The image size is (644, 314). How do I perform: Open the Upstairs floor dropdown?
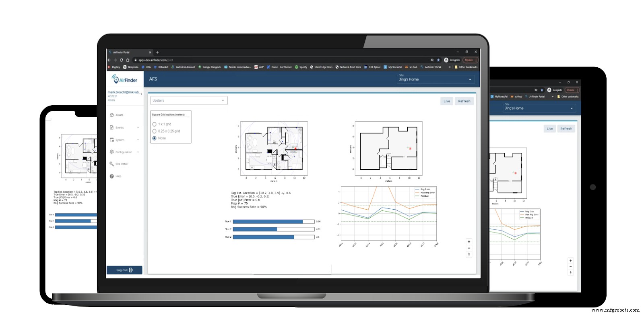point(189,100)
